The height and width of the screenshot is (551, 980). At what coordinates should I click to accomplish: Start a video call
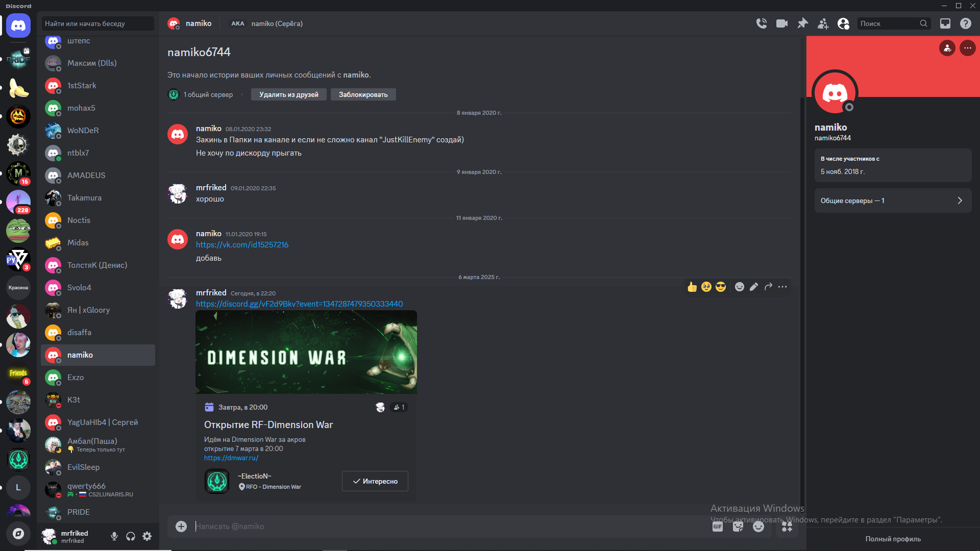point(782,23)
